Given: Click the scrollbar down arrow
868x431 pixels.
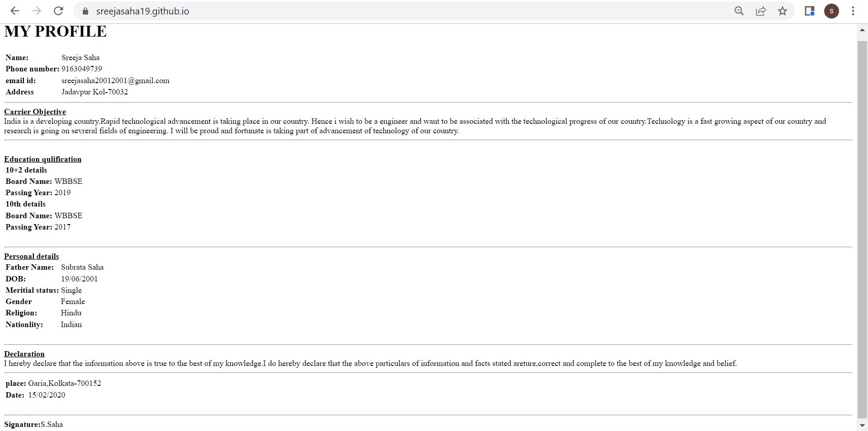Looking at the screenshot, I should pyautogui.click(x=862, y=425).
